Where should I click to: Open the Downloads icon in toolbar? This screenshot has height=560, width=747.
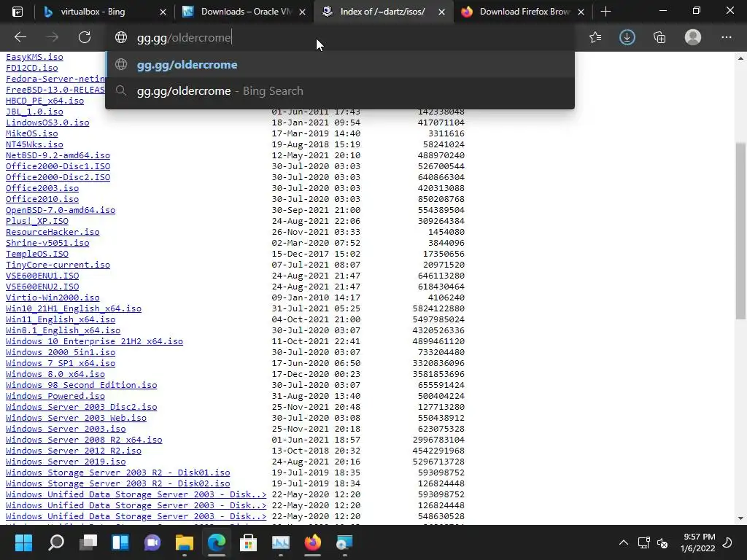(627, 37)
